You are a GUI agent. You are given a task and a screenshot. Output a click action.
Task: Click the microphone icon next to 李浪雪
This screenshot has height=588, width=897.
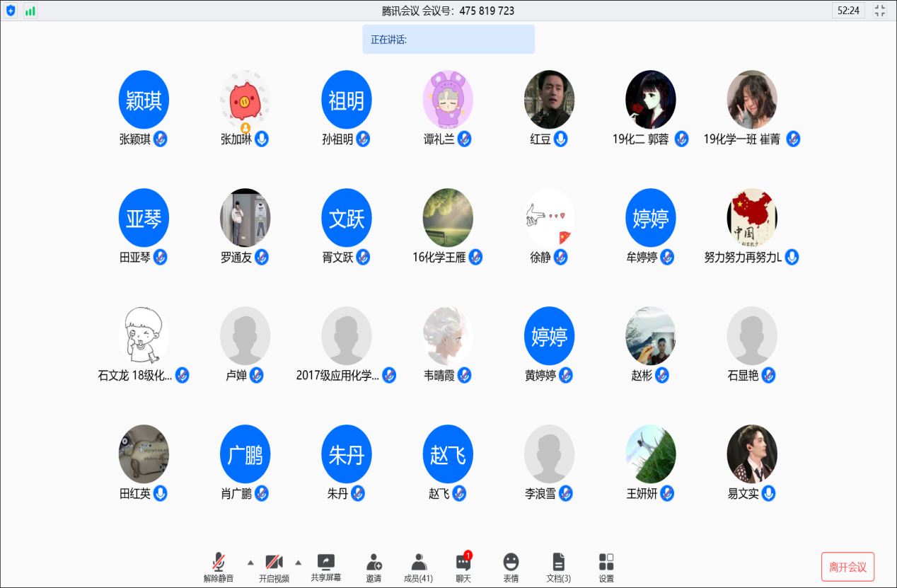(x=566, y=493)
